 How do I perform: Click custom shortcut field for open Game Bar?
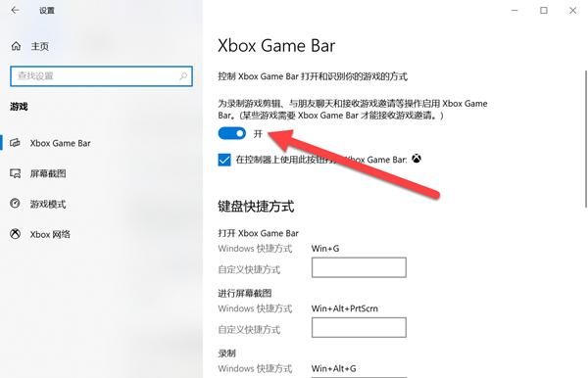point(359,267)
